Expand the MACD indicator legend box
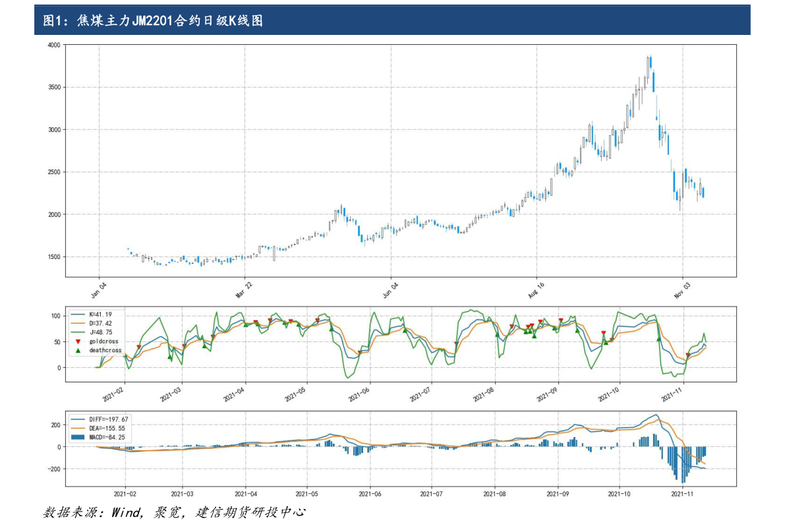 point(99,428)
